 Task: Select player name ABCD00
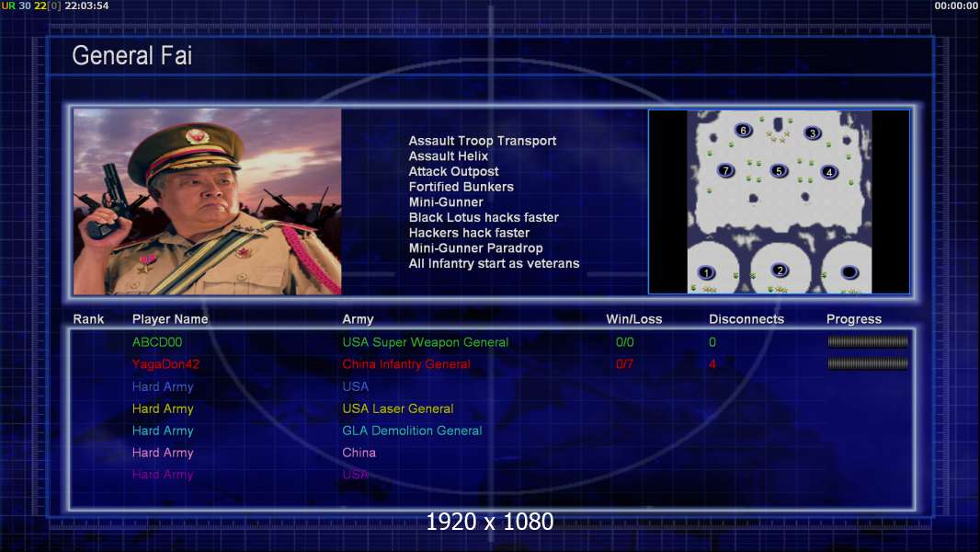point(157,342)
